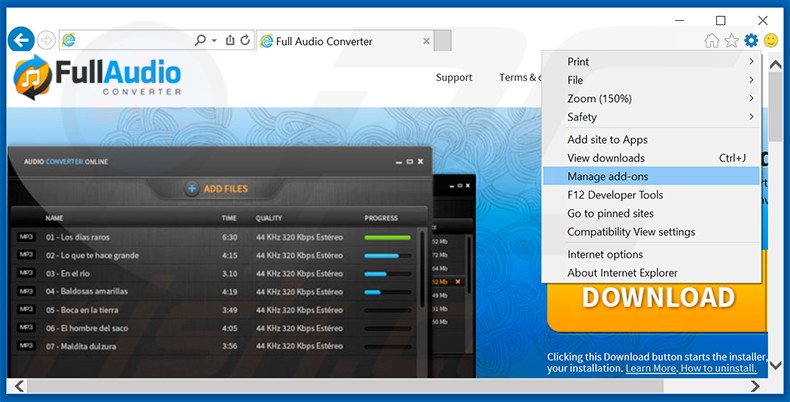This screenshot has height=402, width=790.
Task: Open a new blank tab
Action: pos(442,41)
